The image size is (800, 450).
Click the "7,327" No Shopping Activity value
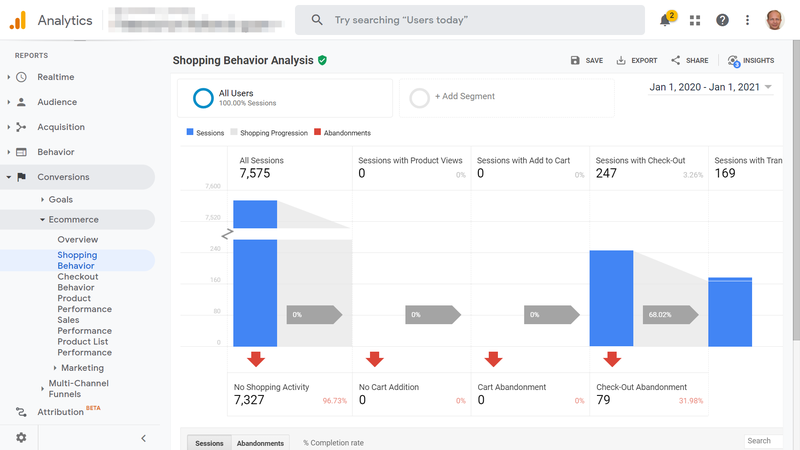click(x=249, y=400)
